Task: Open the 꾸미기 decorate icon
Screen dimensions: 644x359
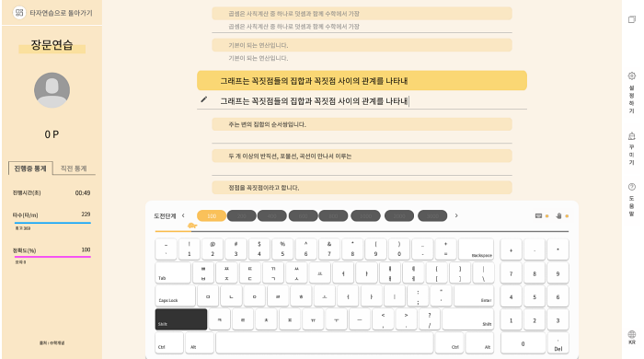Action: coord(632,136)
